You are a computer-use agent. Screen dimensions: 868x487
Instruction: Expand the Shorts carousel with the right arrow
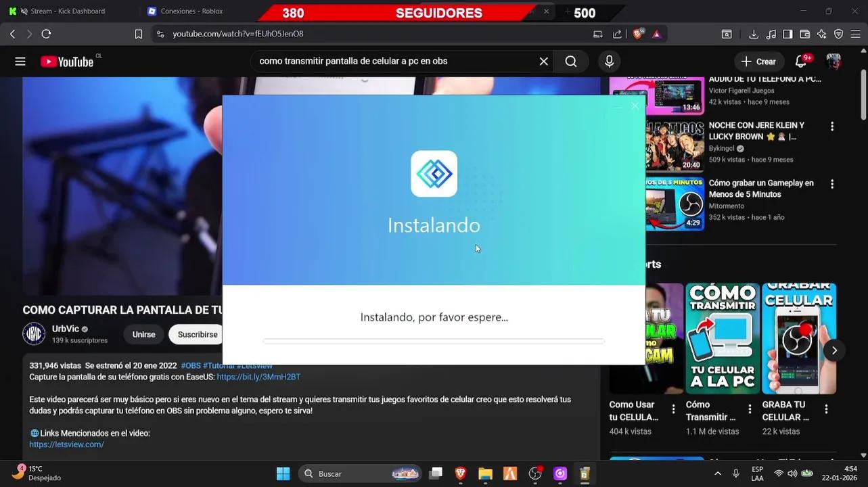pos(834,350)
